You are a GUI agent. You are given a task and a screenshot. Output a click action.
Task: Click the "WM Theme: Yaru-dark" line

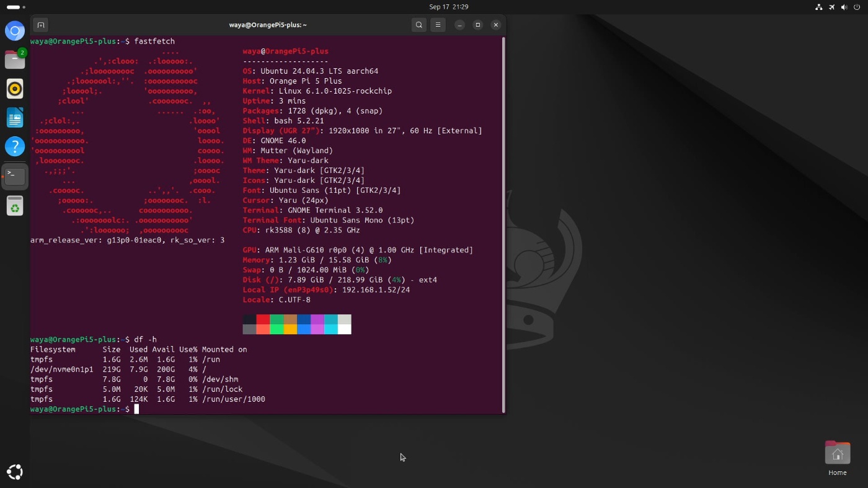pos(286,161)
